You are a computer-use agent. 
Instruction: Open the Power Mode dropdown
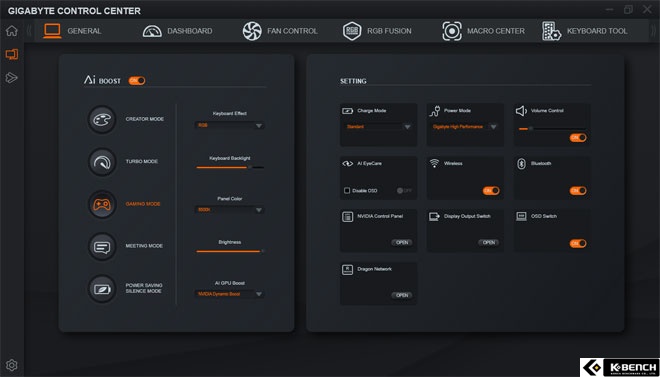[x=466, y=127]
